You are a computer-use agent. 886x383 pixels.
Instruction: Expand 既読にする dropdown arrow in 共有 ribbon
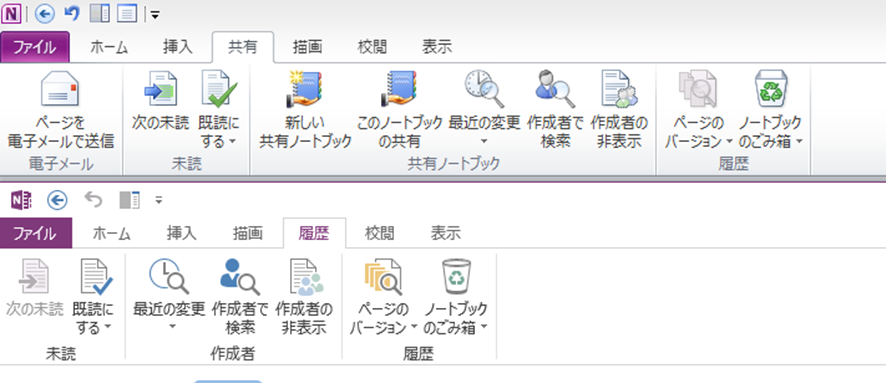233,141
